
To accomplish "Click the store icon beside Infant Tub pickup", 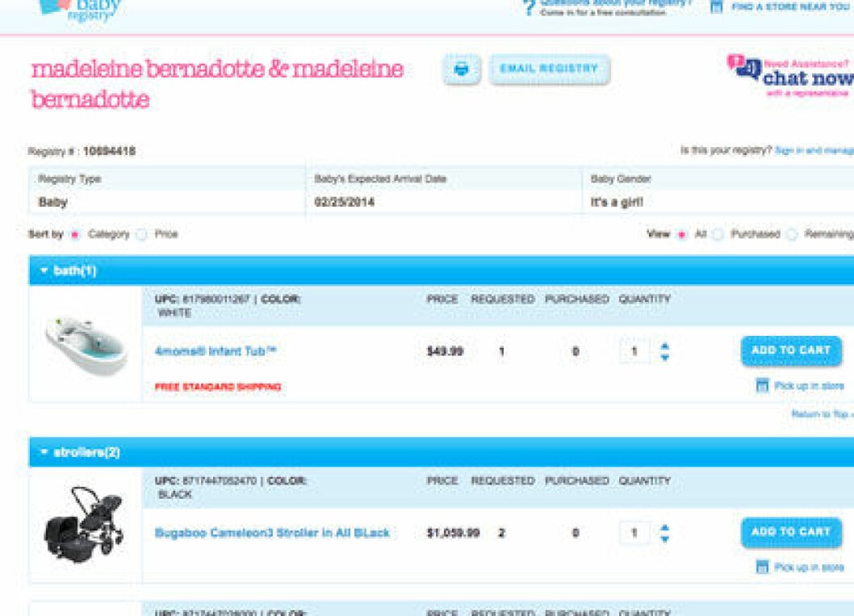I will (x=763, y=385).
